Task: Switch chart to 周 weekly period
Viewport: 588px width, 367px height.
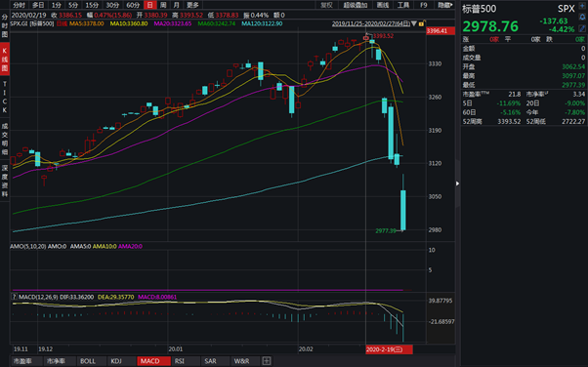Action: tap(163, 5)
